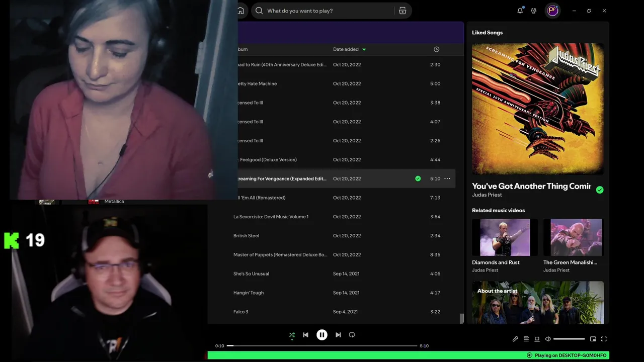Toggle repeat mode
Screen dimensions: 644x362
tap(352, 335)
